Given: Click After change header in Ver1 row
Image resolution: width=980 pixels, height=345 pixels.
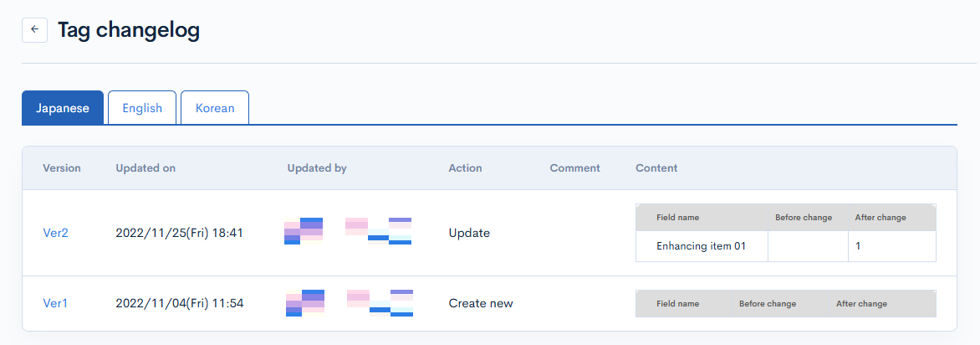Looking at the screenshot, I should [x=861, y=304].
